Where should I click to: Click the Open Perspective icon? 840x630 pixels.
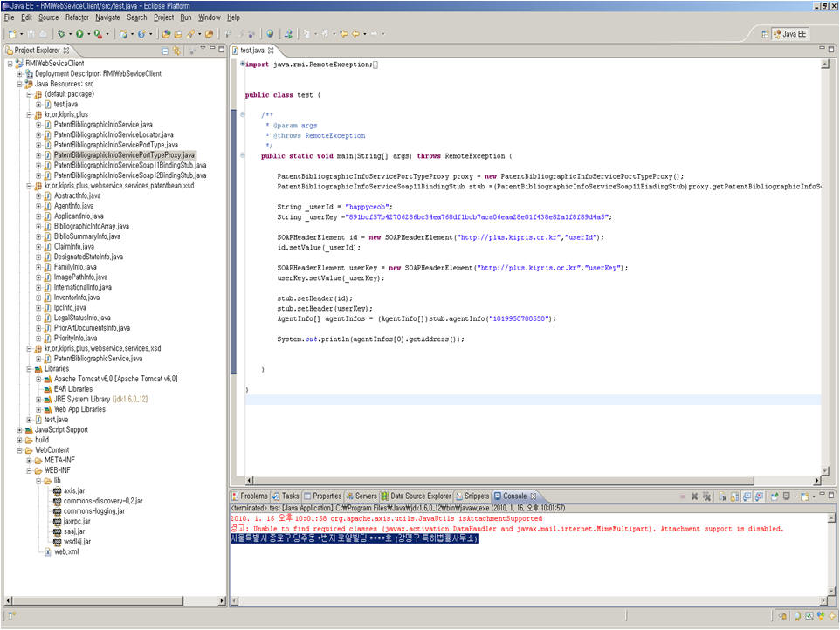[765, 34]
